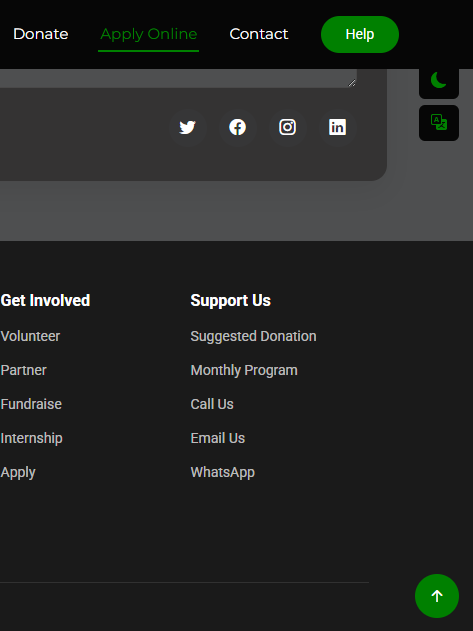This screenshot has width=473, height=631.
Task: Open the Apply footer link
Action: (18, 472)
